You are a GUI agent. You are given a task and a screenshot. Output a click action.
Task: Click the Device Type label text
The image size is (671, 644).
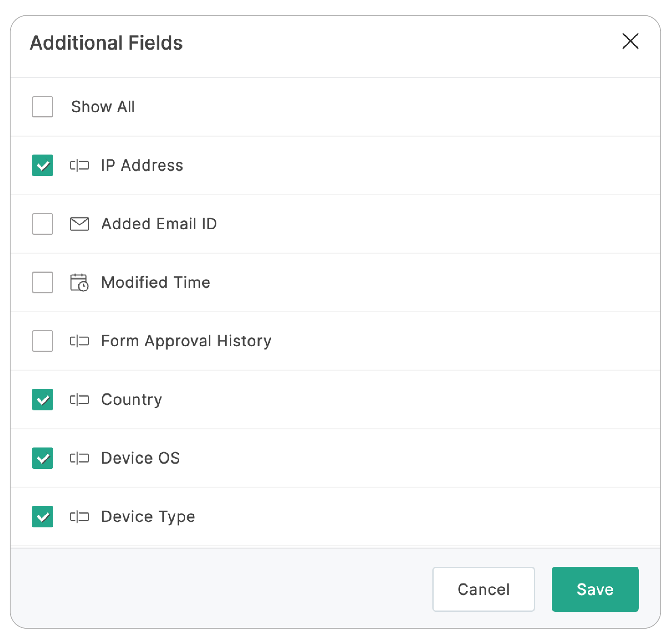pyautogui.click(x=148, y=516)
